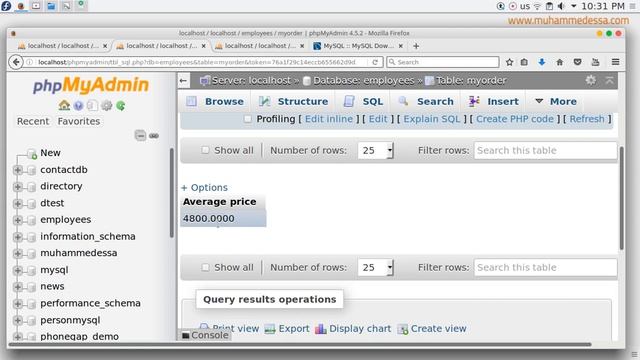Open the More tab dropdown

pyautogui.click(x=556, y=101)
